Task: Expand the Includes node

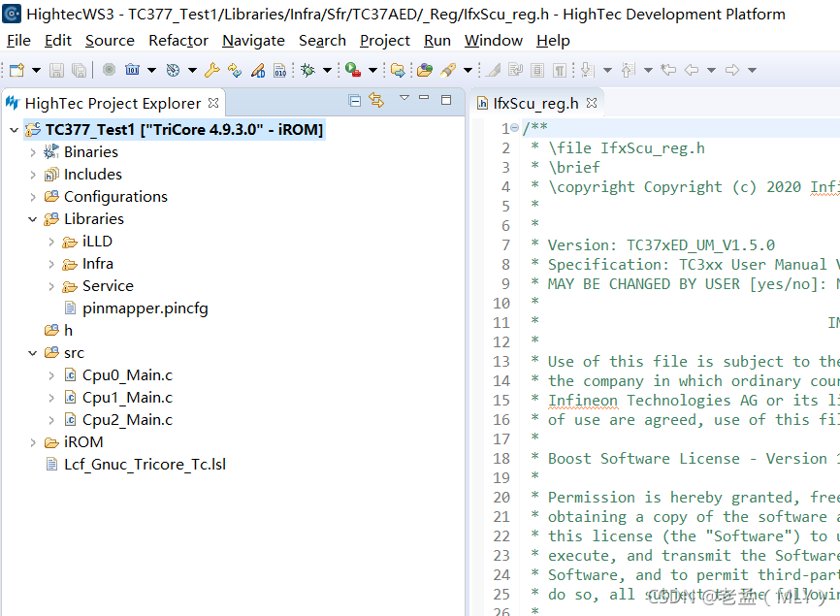Action: tap(33, 175)
